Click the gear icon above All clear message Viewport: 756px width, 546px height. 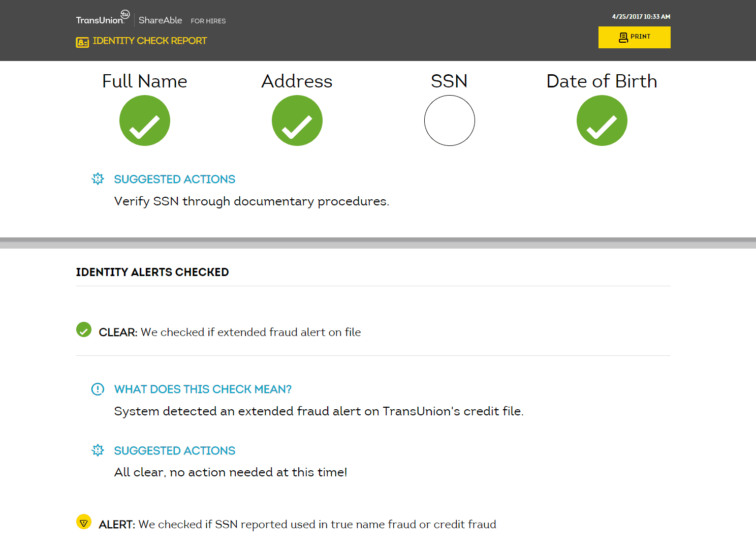click(98, 450)
